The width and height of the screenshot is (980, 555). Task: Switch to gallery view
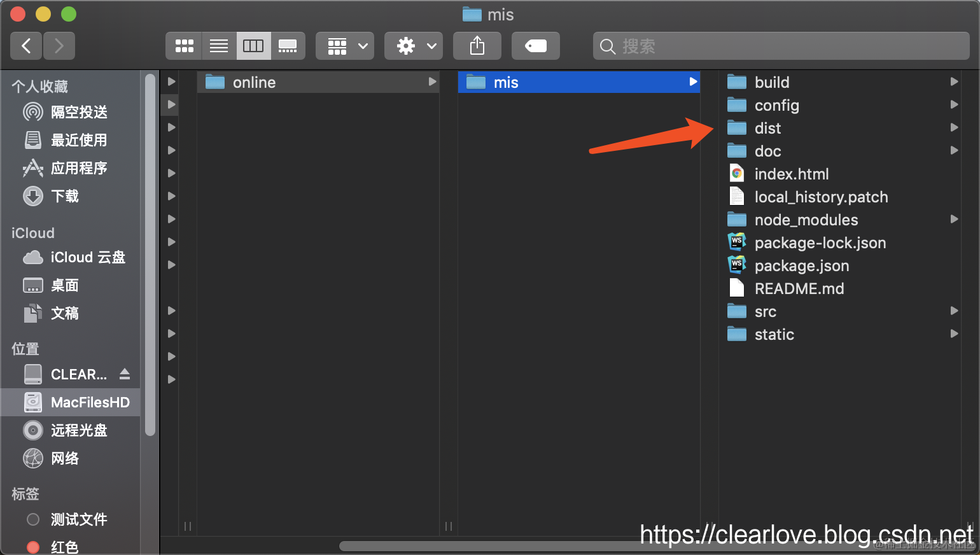288,46
